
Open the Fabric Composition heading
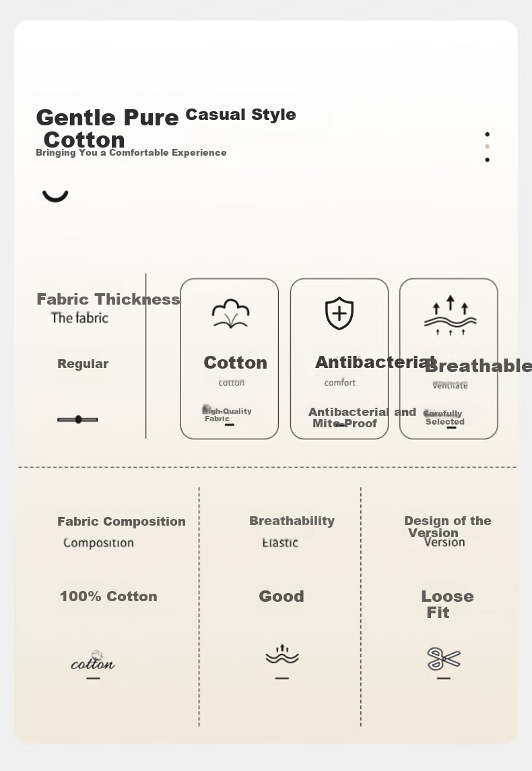coord(121,521)
